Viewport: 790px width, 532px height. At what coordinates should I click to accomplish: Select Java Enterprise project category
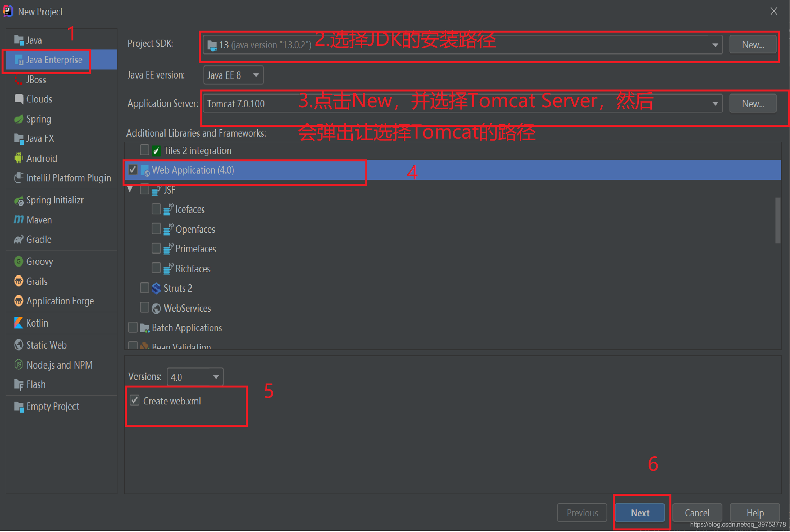coord(62,60)
